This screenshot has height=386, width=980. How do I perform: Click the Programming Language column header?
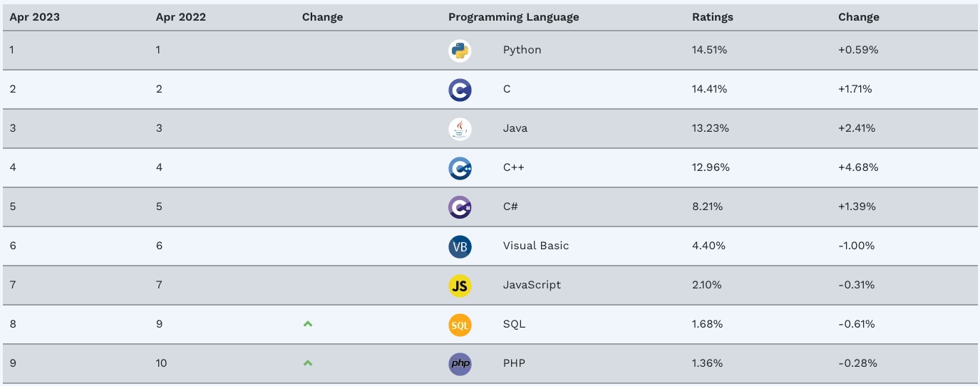pyautogui.click(x=513, y=17)
